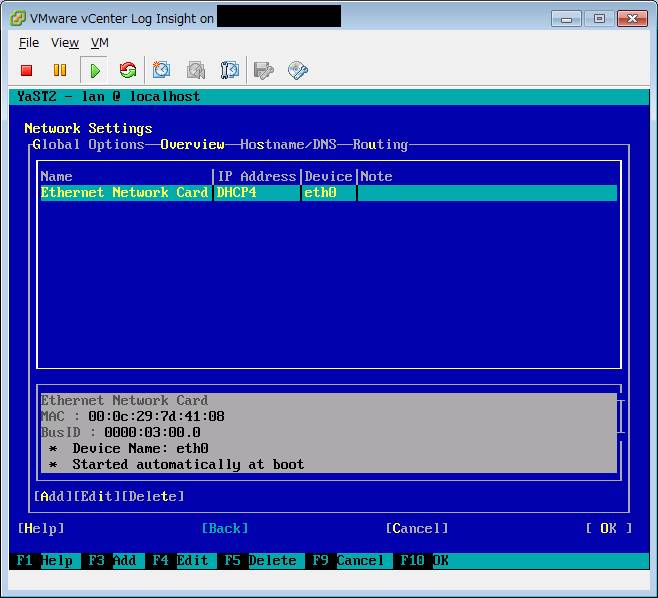Screen dimensions: 658x598
Task: Suspend the VM with the pause icon
Action: click(60, 70)
